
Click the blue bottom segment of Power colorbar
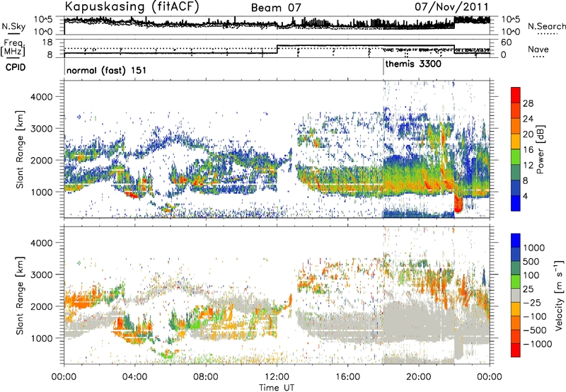516,203
